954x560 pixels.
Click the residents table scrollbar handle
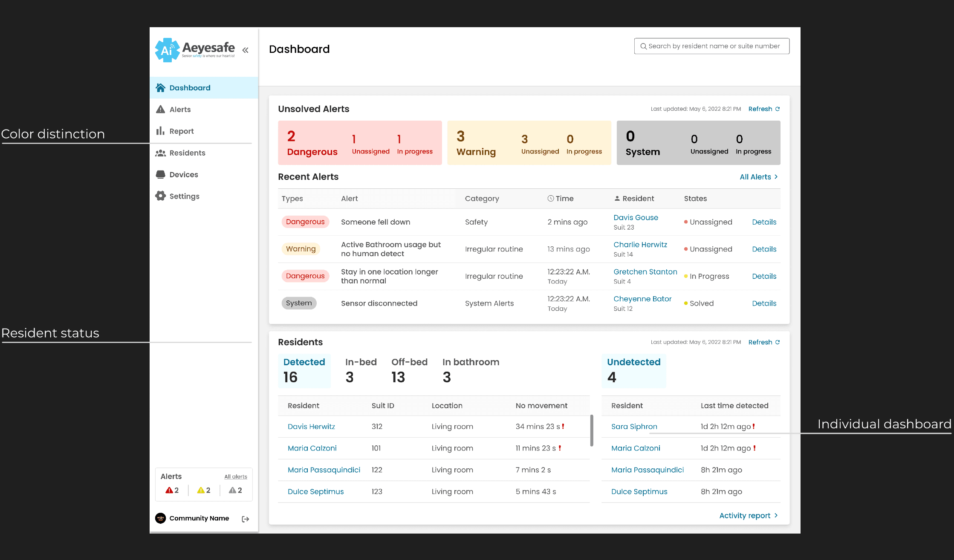tap(591, 430)
